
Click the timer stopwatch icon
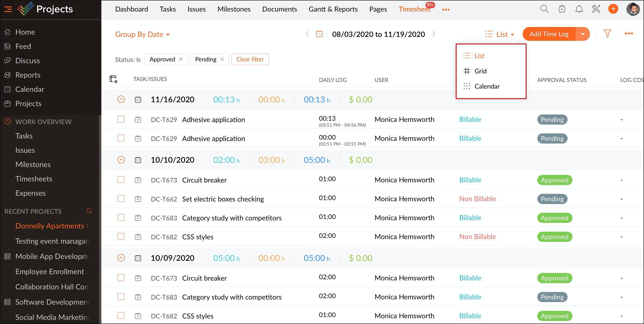(562, 9)
